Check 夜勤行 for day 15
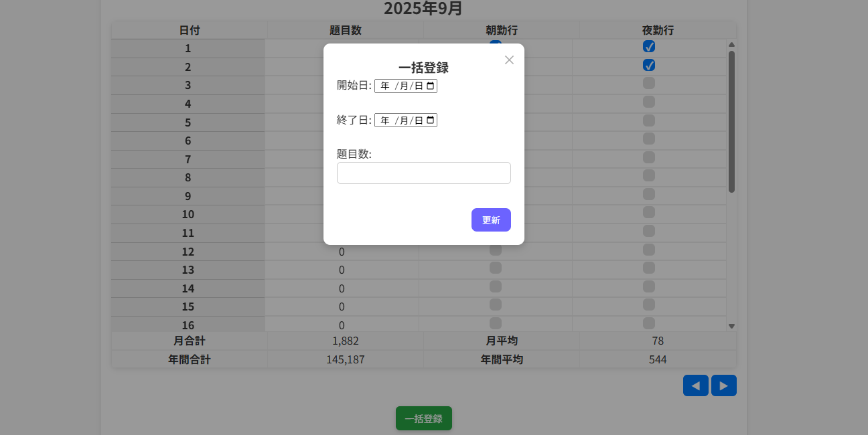 [x=649, y=304]
